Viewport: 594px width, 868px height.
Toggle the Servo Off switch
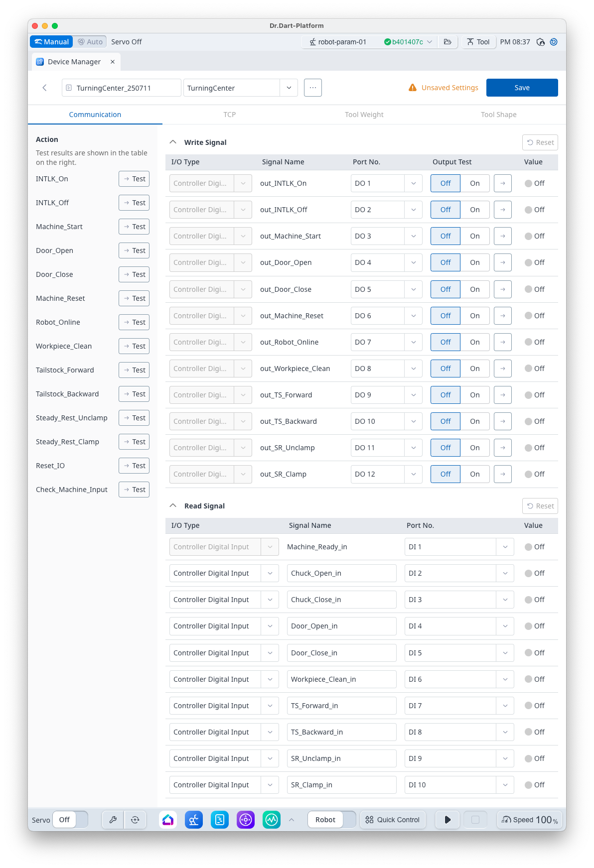coord(70,820)
